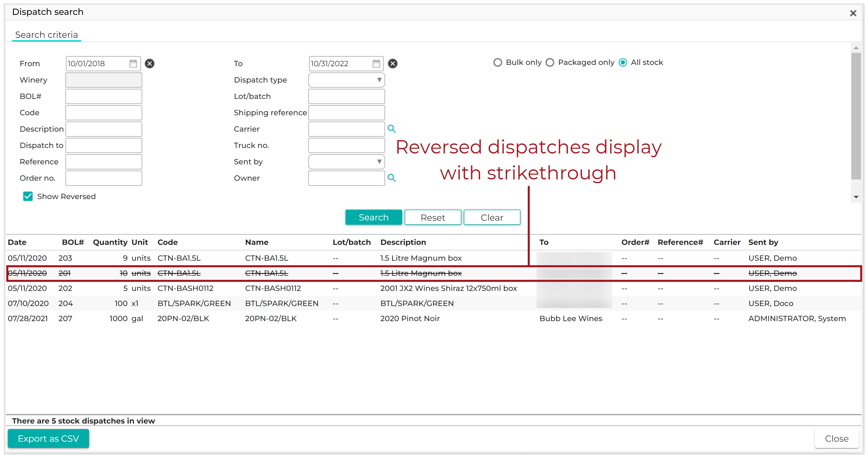The image size is (868, 457).
Task: Click the 2001 JX2 Wines Shiraz description
Action: [448, 288]
